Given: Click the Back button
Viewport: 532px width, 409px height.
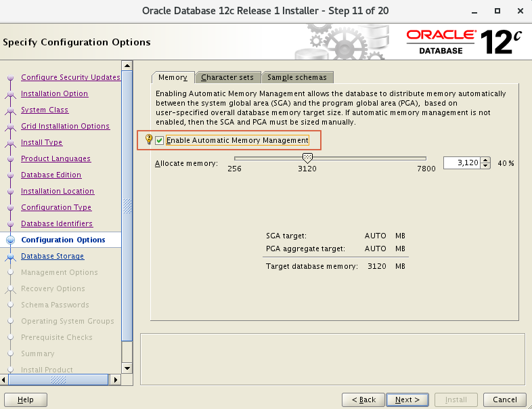Looking at the screenshot, I should (363, 400).
